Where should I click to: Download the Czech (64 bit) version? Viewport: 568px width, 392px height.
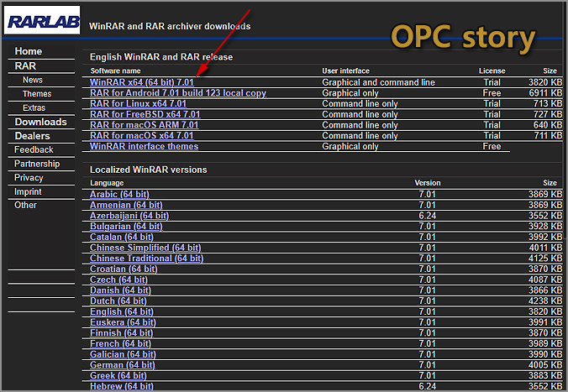[x=118, y=280]
